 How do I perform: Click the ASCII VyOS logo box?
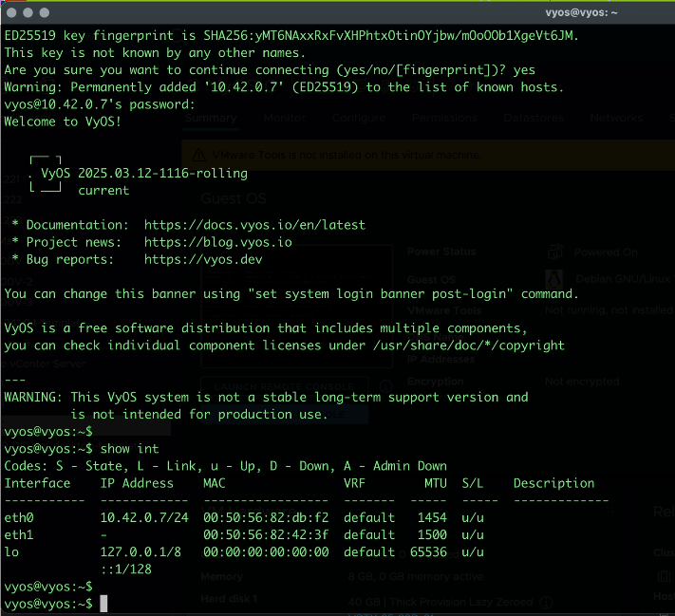(x=46, y=175)
